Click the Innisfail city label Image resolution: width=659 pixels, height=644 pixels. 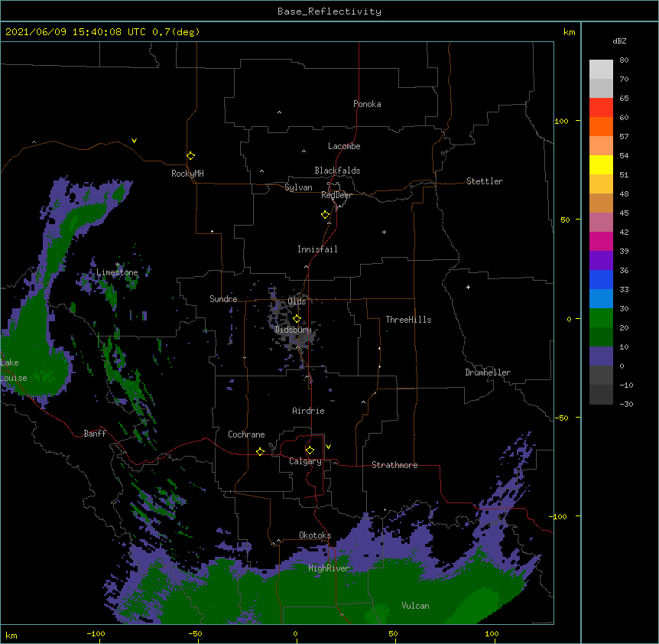[317, 249]
